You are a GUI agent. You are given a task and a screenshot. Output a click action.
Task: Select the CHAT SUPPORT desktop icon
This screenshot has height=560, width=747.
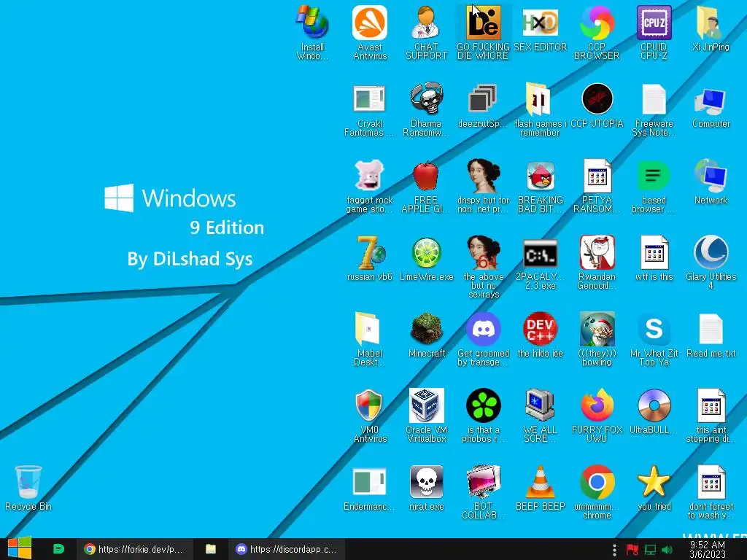click(426, 32)
